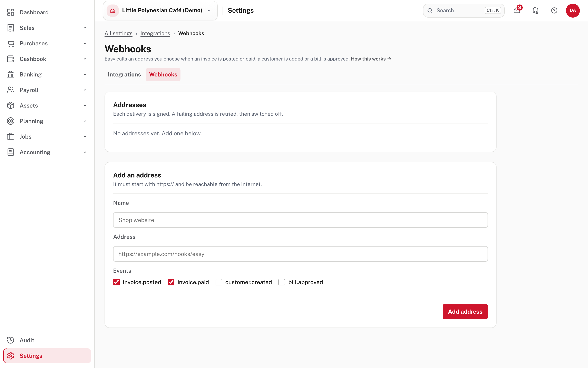
Task: Expand the Sales menu chevron
Action: click(x=85, y=28)
